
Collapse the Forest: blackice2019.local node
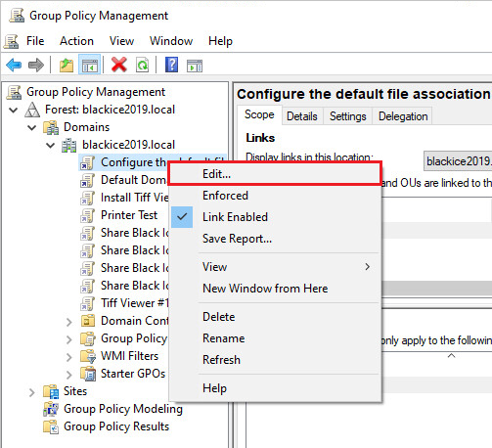(x=14, y=110)
